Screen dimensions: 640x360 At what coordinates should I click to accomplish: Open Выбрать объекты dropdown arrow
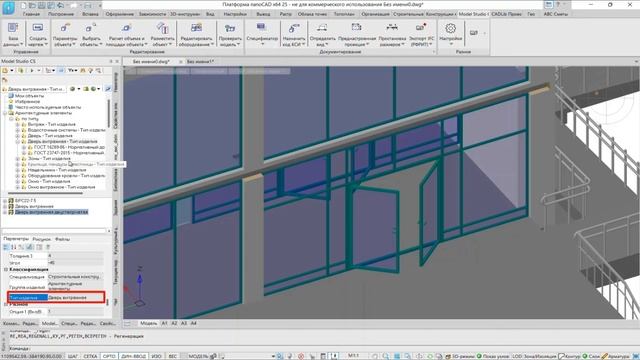100,44
